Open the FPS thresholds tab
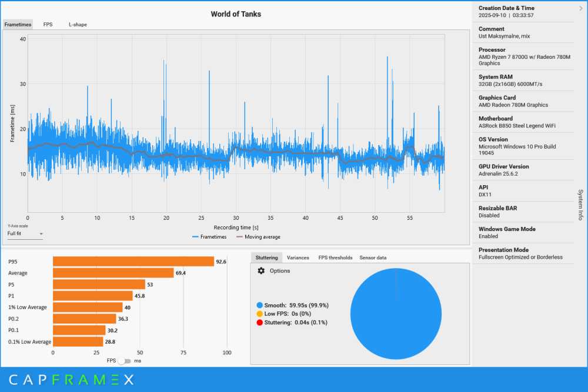 335,257
